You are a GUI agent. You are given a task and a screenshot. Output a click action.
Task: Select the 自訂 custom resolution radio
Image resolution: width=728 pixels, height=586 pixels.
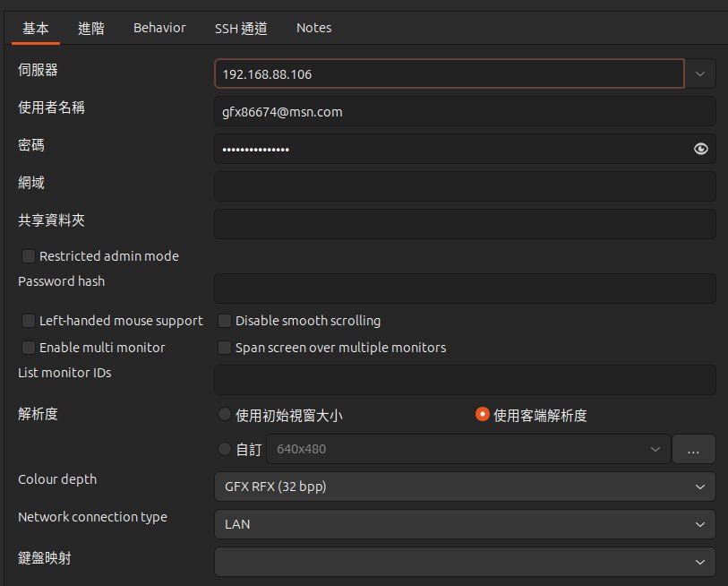coord(225,450)
